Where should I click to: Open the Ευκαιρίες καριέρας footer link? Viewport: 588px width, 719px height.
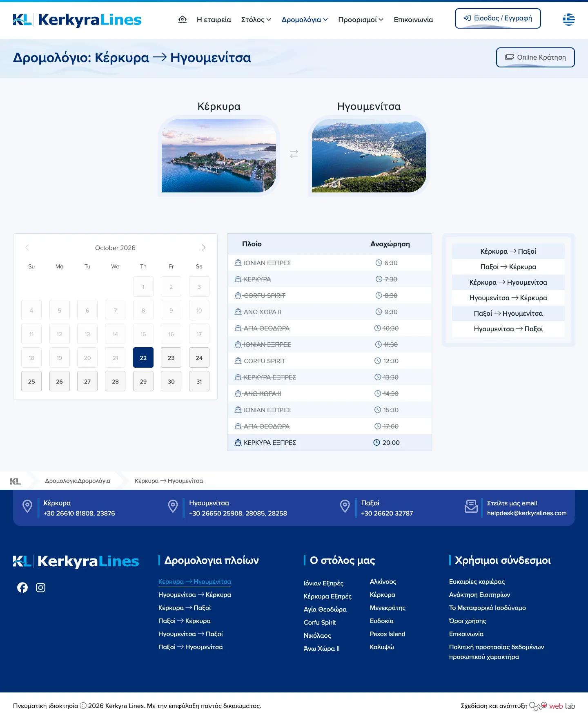(477, 582)
